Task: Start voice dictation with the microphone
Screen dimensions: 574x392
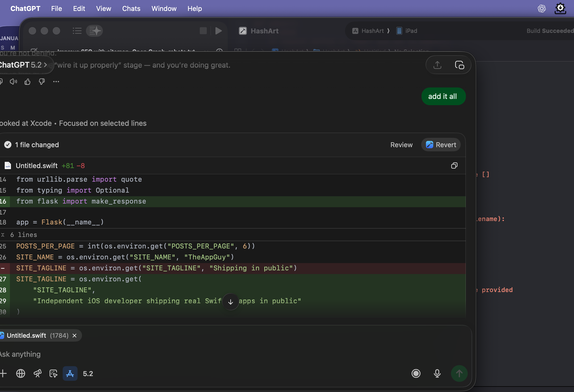Action: [437, 373]
